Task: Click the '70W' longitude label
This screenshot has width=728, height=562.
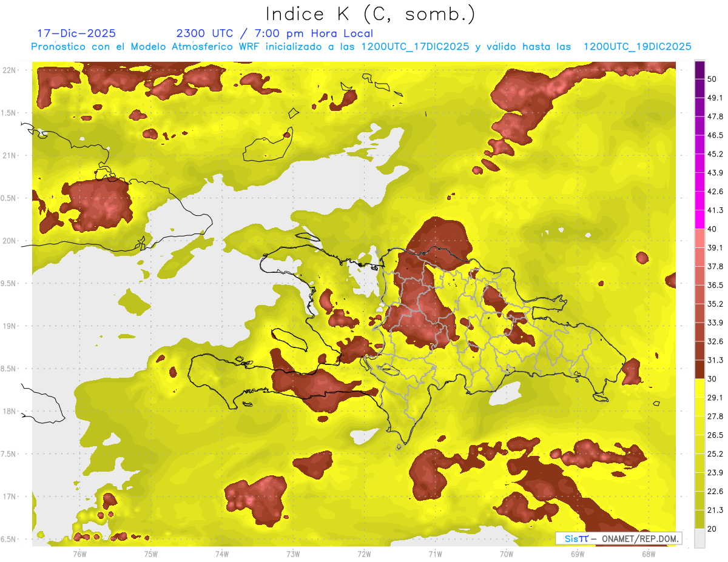Action: [x=507, y=554]
